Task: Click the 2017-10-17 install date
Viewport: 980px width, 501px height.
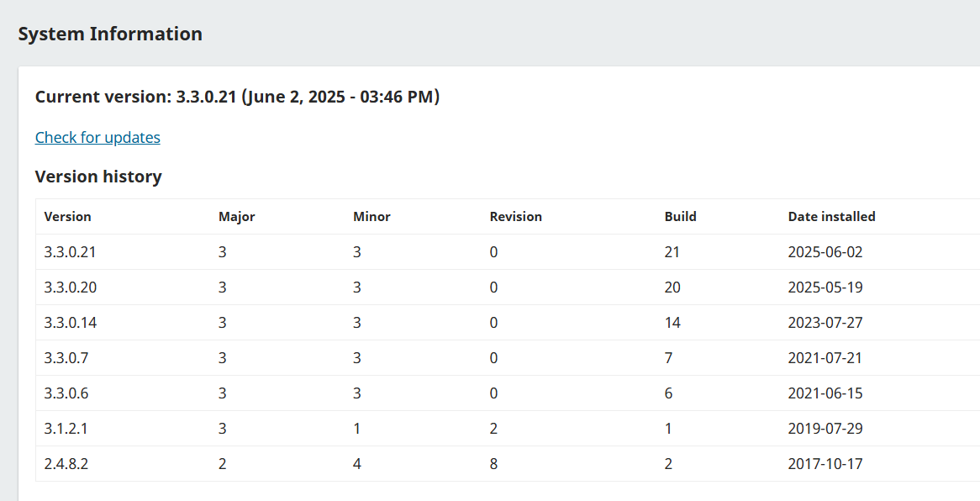Action: [825, 463]
